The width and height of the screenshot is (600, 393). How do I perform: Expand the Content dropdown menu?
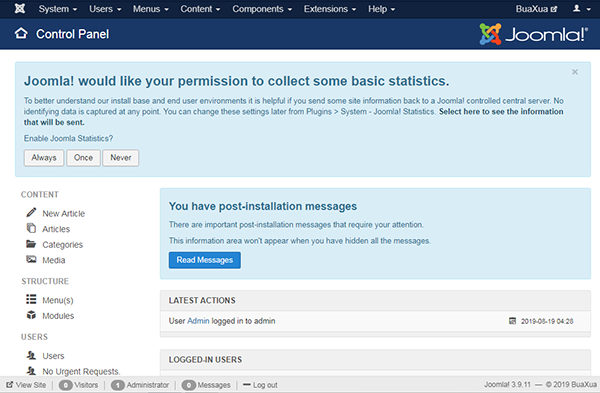pos(200,9)
